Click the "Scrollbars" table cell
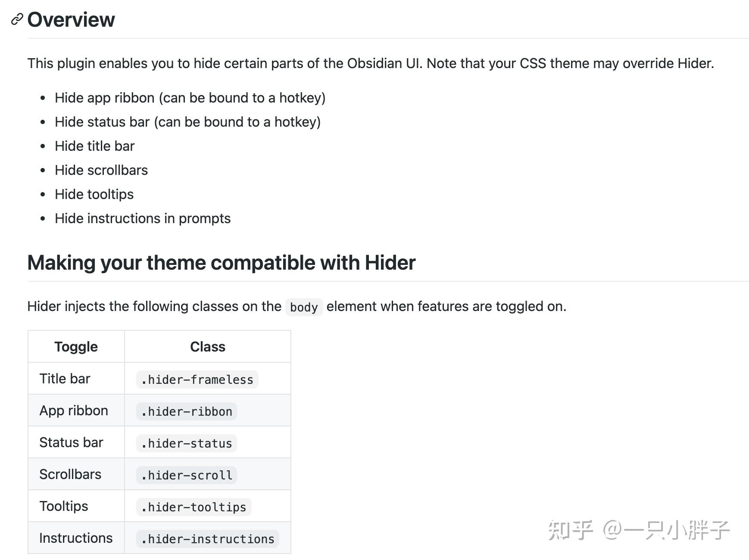Screen dimensions: 749x560 (70, 474)
